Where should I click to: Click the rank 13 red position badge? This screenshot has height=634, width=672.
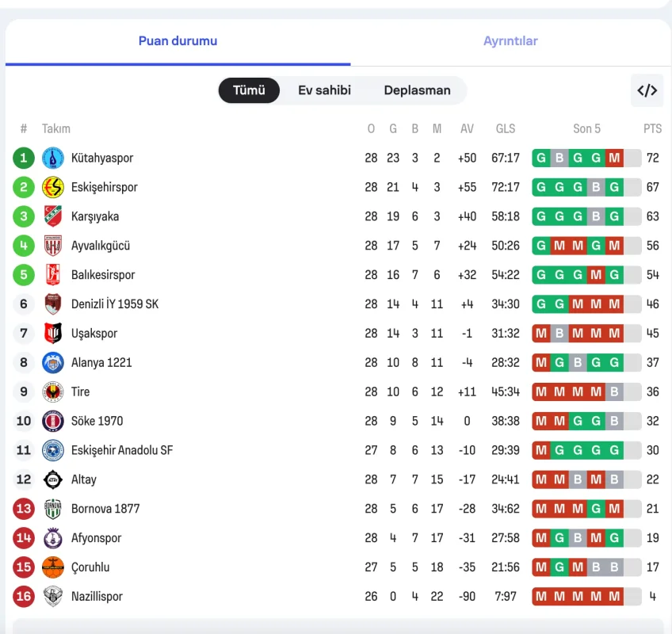(24, 509)
